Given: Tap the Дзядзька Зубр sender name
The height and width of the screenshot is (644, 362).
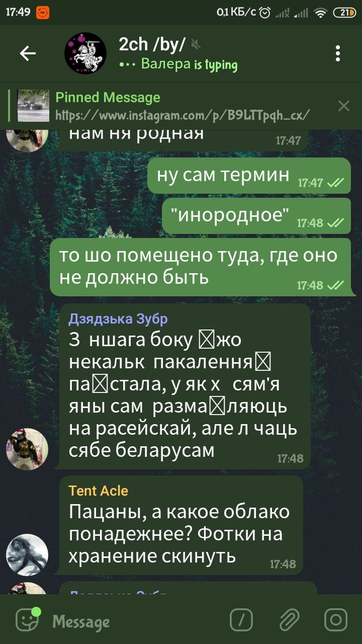Looking at the screenshot, I should [x=118, y=318].
